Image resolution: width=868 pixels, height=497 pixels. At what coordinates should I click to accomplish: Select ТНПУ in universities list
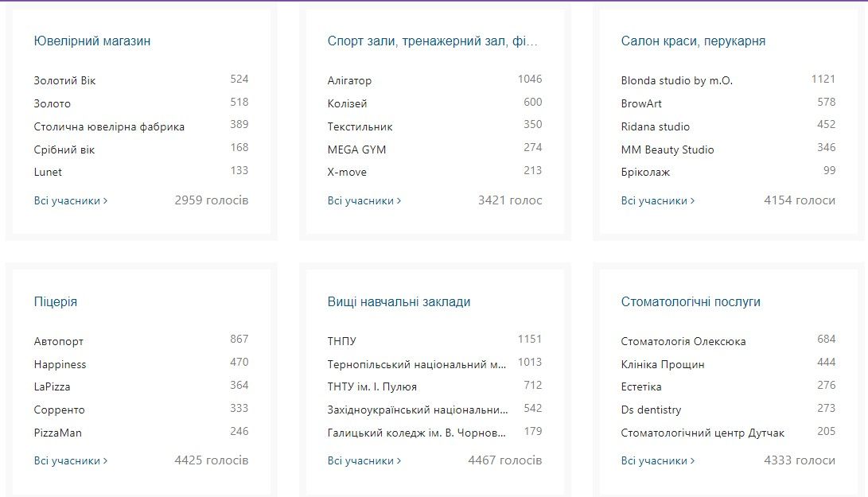(x=341, y=342)
